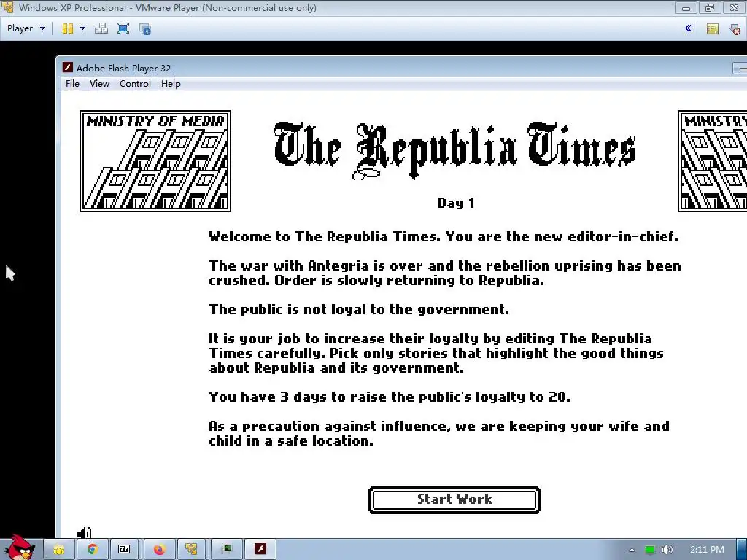Show hidden tray icons arrow
This screenshot has width=747, height=560.
(x=632, y=550)
